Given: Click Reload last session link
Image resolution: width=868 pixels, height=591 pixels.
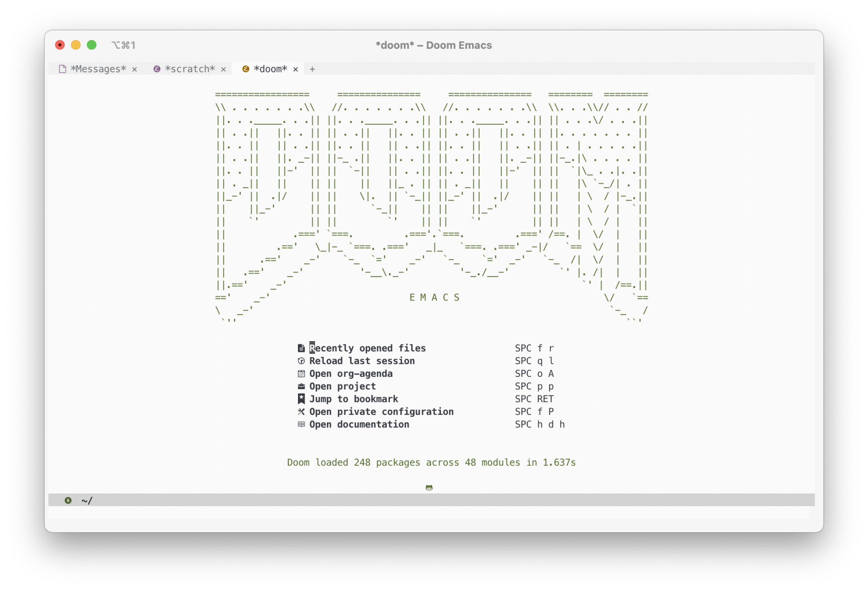Looking at the screenshot, I should (362, 361).
